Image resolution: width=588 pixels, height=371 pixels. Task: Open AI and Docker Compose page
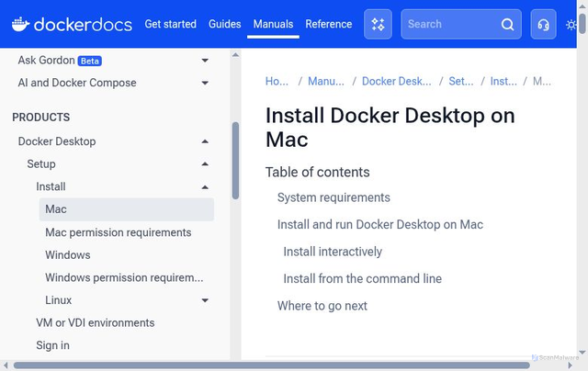click(77, 83)
